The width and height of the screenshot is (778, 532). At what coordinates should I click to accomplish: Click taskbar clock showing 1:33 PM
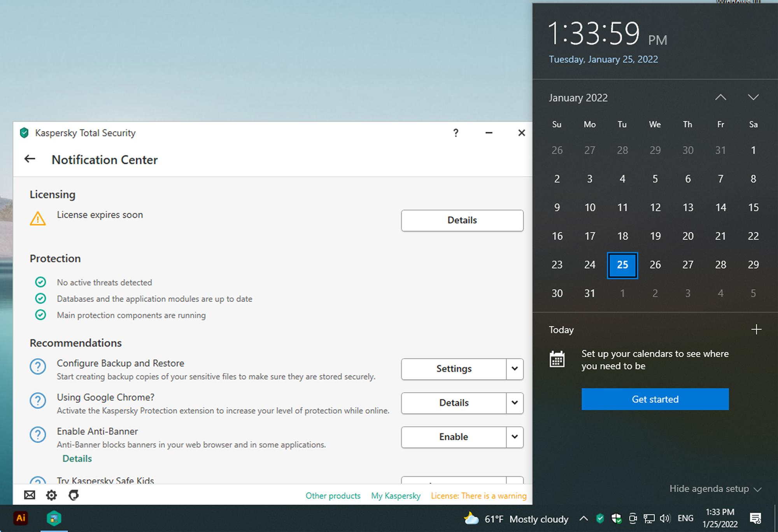click(x=720, y=518)
